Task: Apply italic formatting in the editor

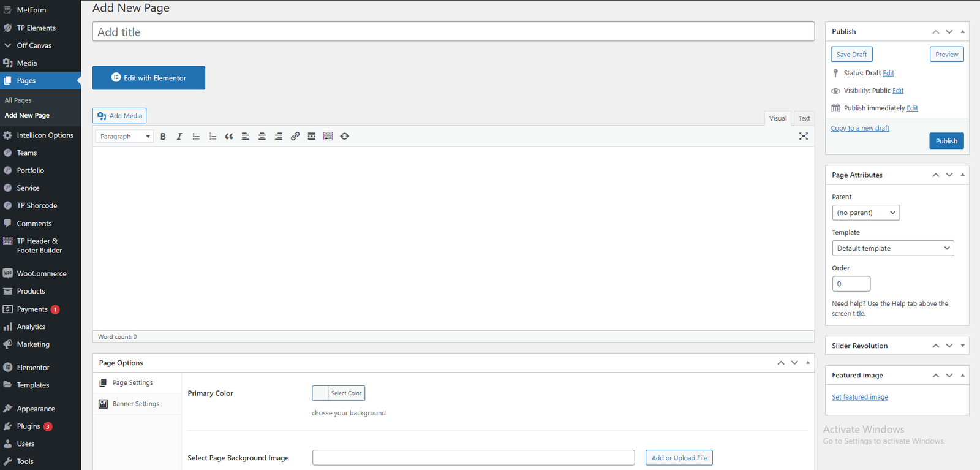Action: pyautogui.click(x=179, y=137)
